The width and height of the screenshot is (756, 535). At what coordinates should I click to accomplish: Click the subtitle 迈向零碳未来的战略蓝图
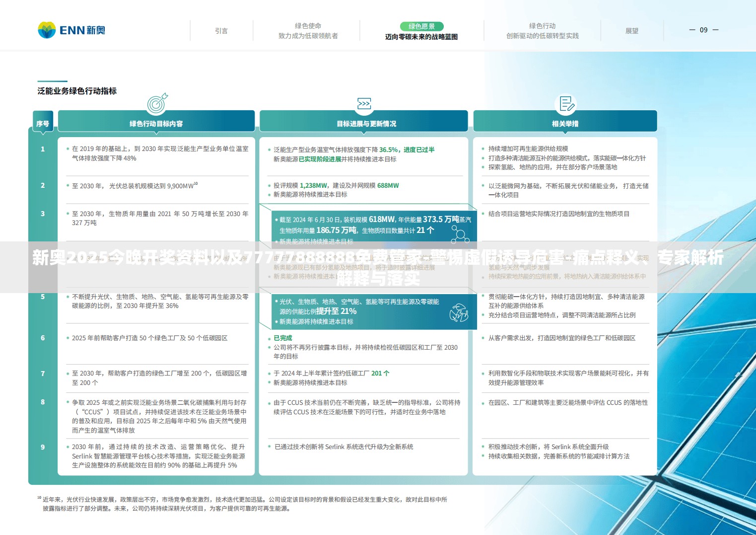click(x=421, y=37)
